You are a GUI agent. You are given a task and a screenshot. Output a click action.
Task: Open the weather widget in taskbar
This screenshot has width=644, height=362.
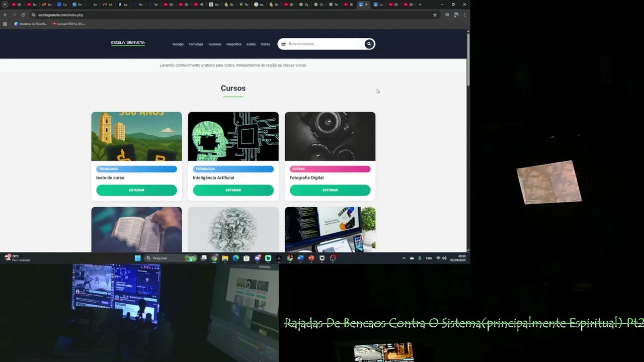[17, 258]
